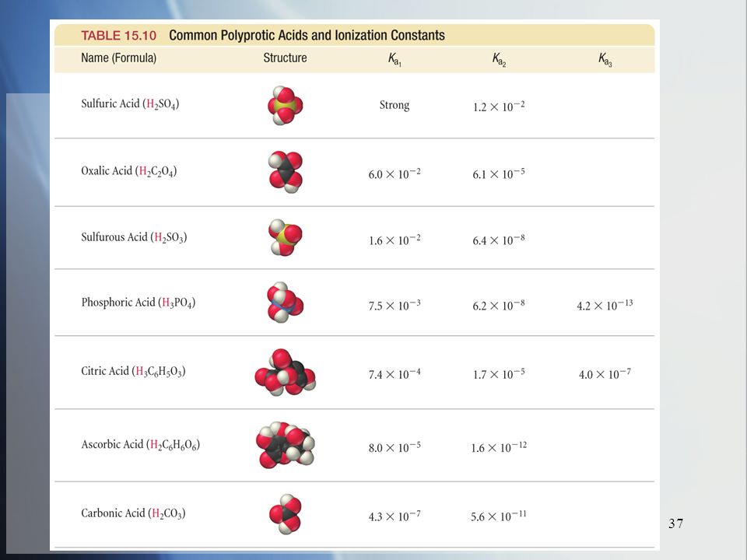Click carbonic acid Ka1 value 4.3 × 10⁻⁷
This screenshot has height=560, width=747.
pyautogui.click(x=395, y=516)
